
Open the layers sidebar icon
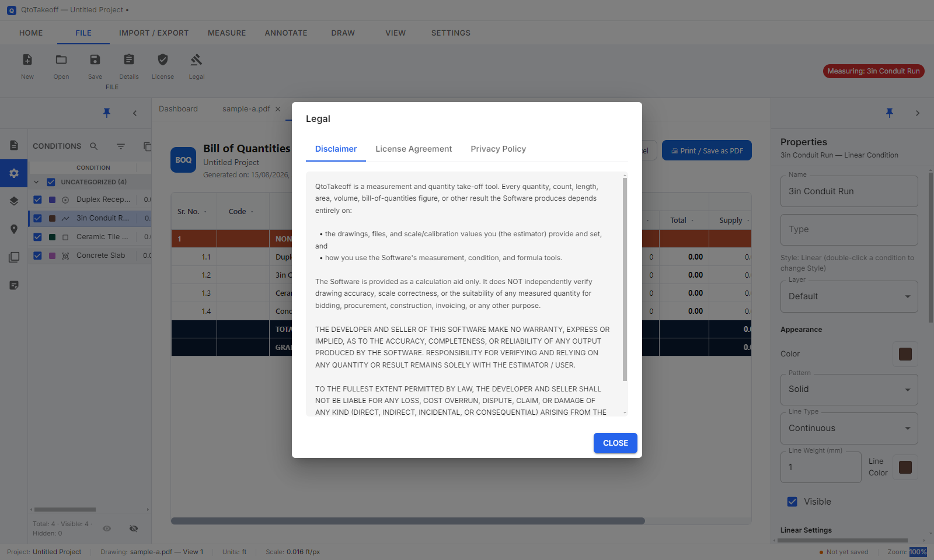pos(14,201)
